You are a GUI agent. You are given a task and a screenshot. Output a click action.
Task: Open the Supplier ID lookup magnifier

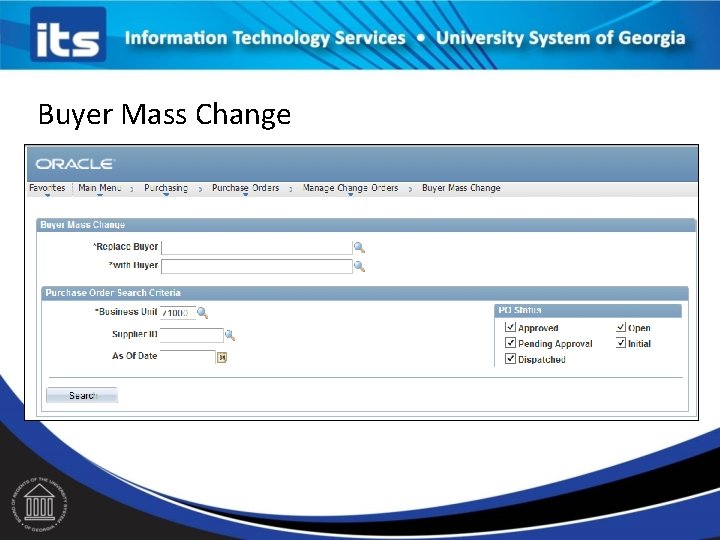(230, 336)
